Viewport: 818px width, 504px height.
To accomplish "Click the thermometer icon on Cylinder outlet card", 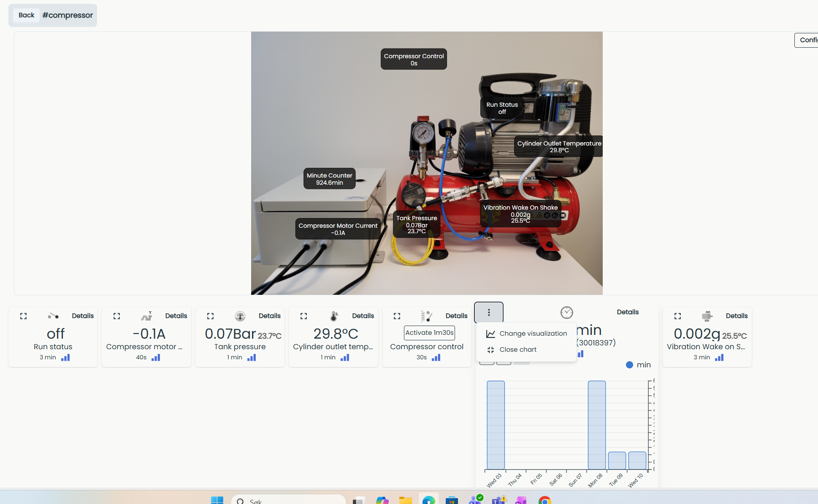I will 333,316.
